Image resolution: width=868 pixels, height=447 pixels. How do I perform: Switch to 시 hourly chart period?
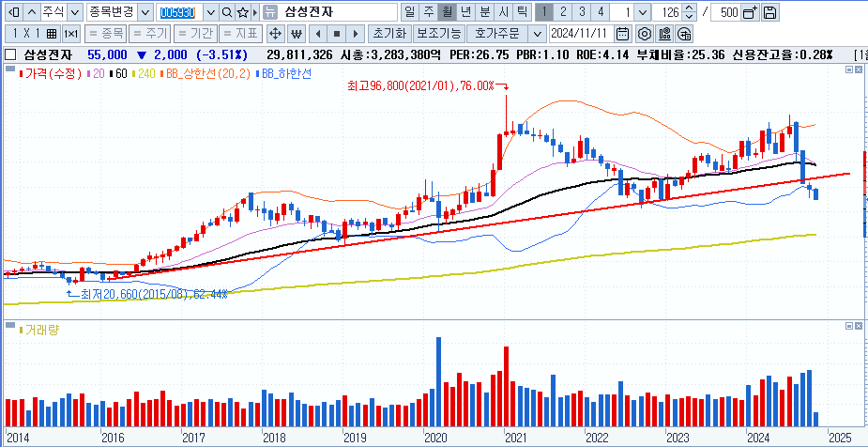[503, 11]
